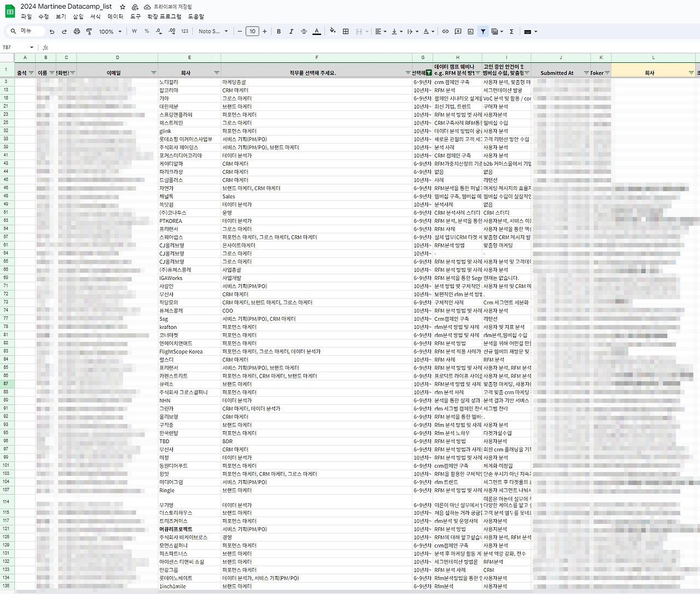The image size is (700, 594).
Task: Open filter for column L 회사
Action: (691, 73)
